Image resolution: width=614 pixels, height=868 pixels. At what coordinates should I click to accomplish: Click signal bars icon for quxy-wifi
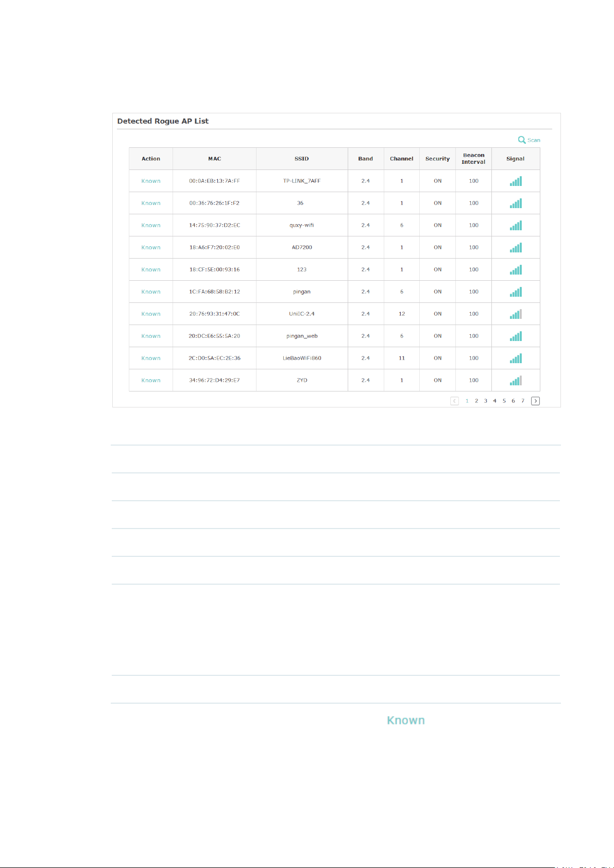(x=516, y=225)
